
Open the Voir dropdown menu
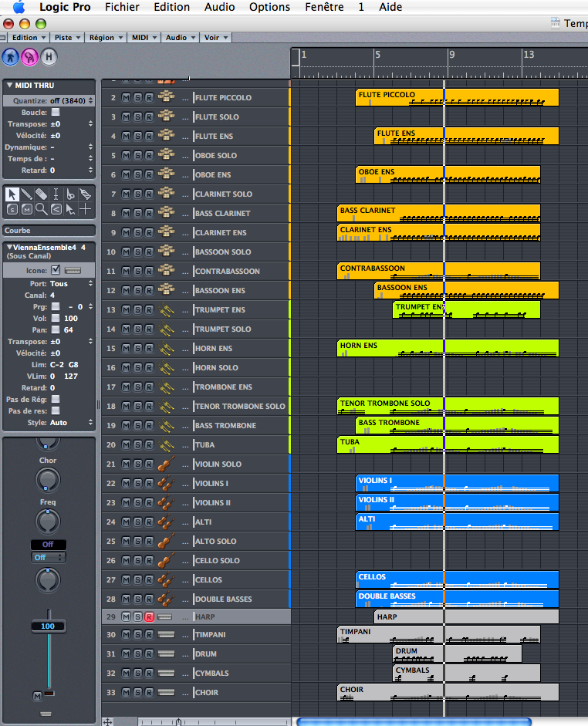[x=216, y=38]
